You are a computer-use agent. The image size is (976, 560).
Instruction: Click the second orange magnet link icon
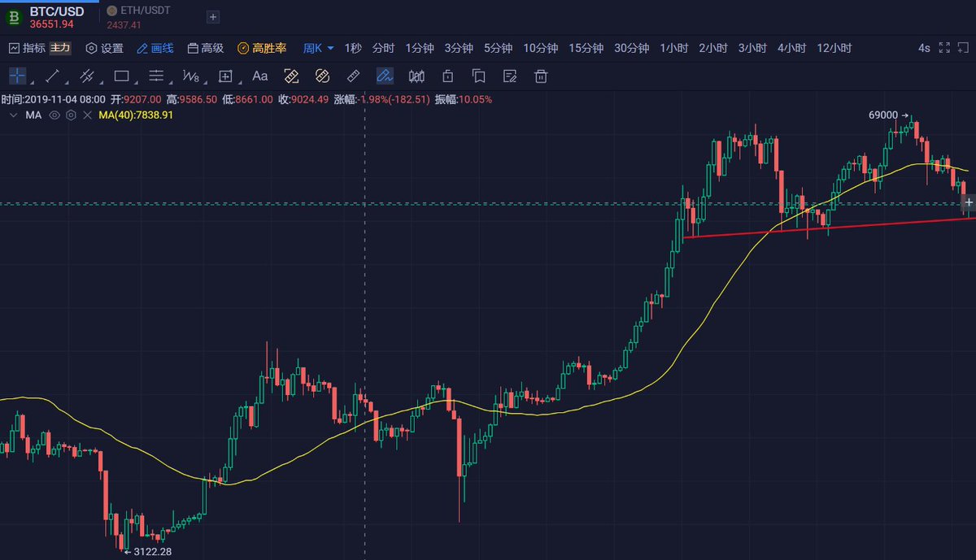[x=321, y=76]
